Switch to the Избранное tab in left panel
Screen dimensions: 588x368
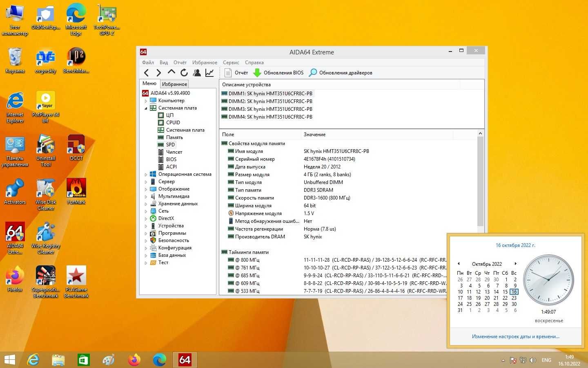pyautogui.click(x=174, y=84)
